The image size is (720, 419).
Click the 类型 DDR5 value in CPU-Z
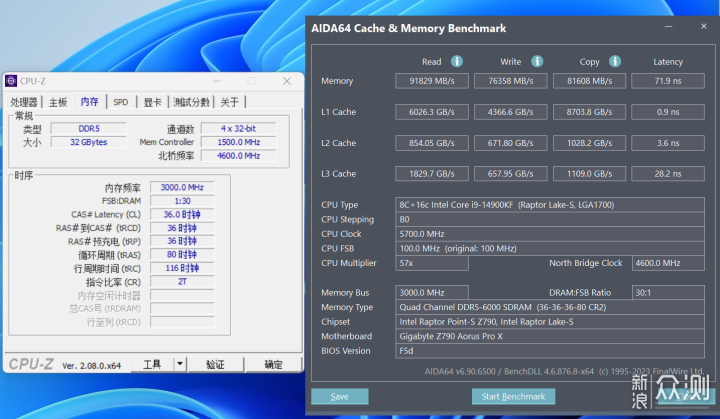(89, 129)
